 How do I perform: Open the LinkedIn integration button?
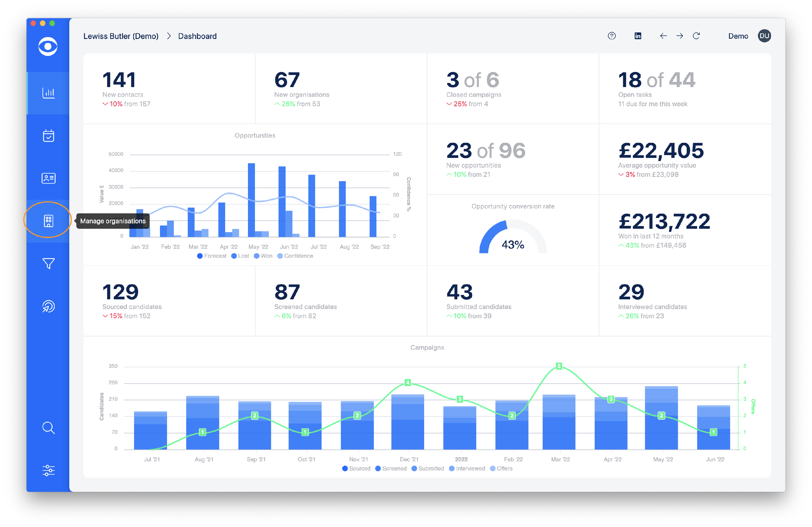[638, 36]
